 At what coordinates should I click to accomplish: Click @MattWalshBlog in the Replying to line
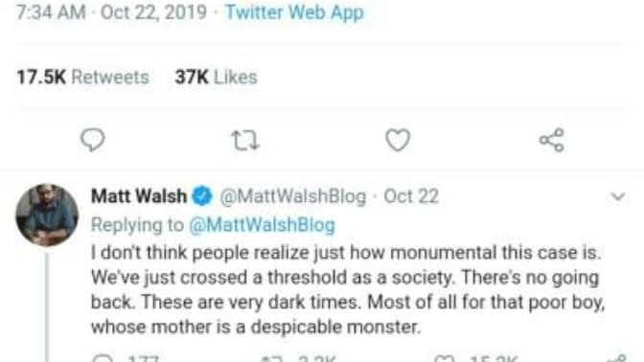click(x=262, y=225)
